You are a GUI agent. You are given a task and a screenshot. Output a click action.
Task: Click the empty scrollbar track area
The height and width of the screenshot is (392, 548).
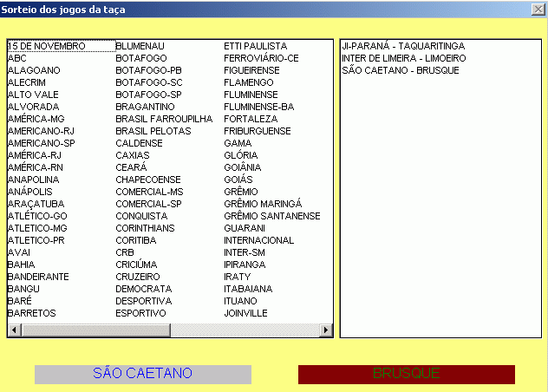(245, 330)
